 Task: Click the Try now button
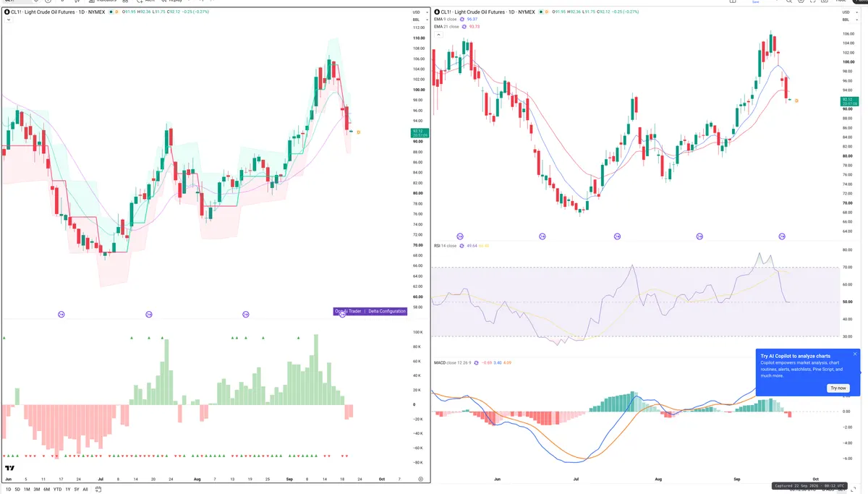pyautogui.click(x=838, y=388)
